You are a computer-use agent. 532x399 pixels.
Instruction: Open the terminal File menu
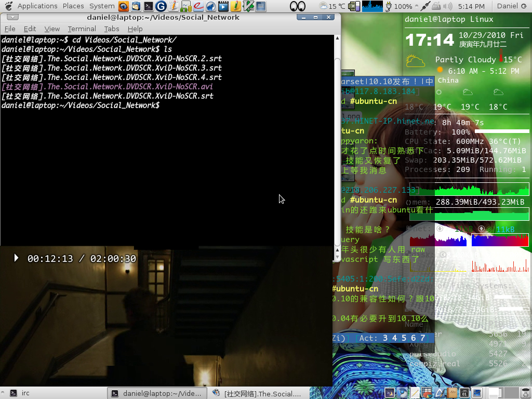(10, 29)
